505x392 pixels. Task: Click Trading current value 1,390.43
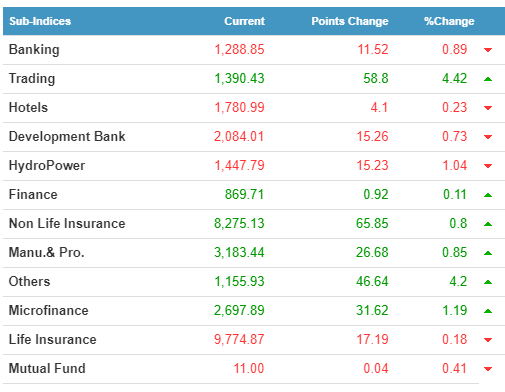[x=239, y=79]
